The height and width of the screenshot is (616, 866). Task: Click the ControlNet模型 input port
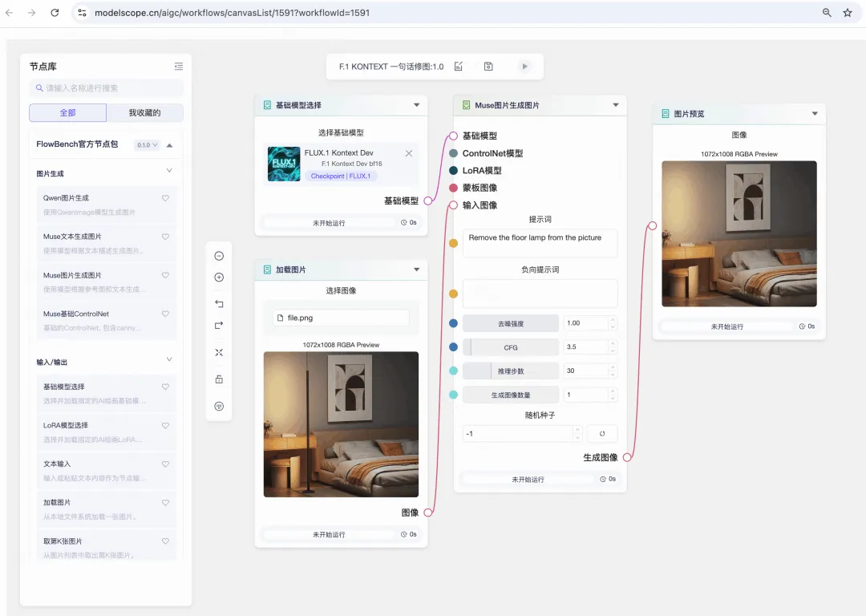click(x=453, y=153)
